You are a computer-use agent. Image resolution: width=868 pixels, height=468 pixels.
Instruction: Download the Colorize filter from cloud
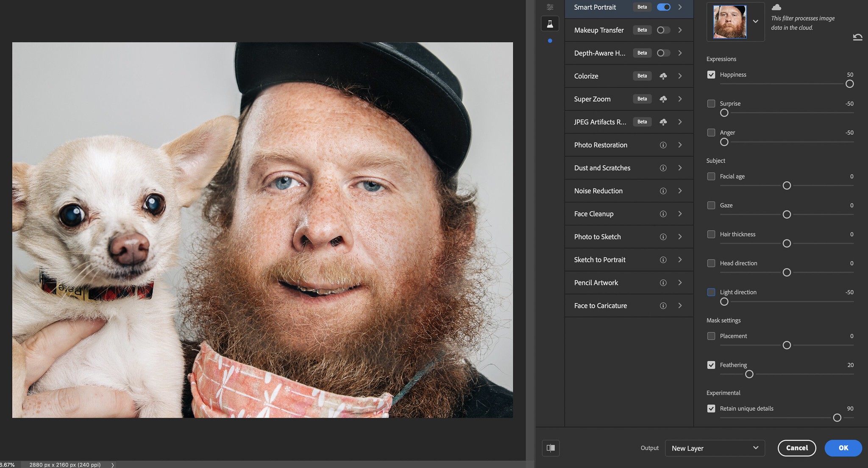tap(663, 76)
